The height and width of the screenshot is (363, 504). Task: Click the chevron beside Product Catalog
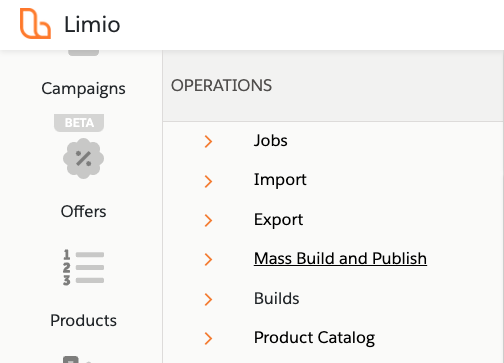208,338
